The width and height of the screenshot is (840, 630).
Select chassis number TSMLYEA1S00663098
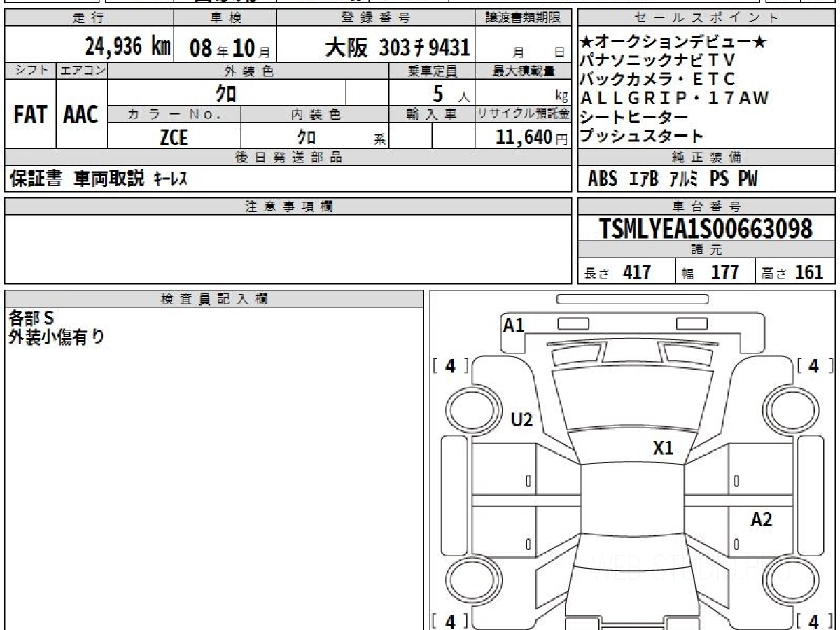706,228
